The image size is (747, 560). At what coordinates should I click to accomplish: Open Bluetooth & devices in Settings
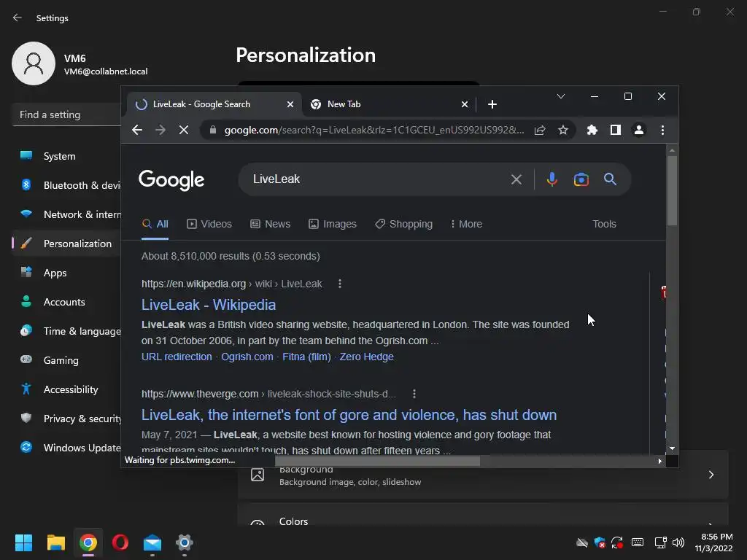[66, 185]
